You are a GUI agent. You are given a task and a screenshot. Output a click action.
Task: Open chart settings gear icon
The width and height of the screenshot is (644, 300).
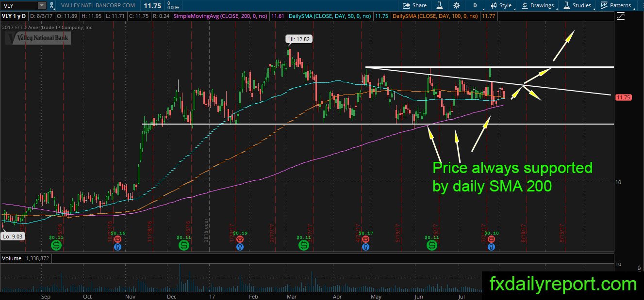(456, 5)
